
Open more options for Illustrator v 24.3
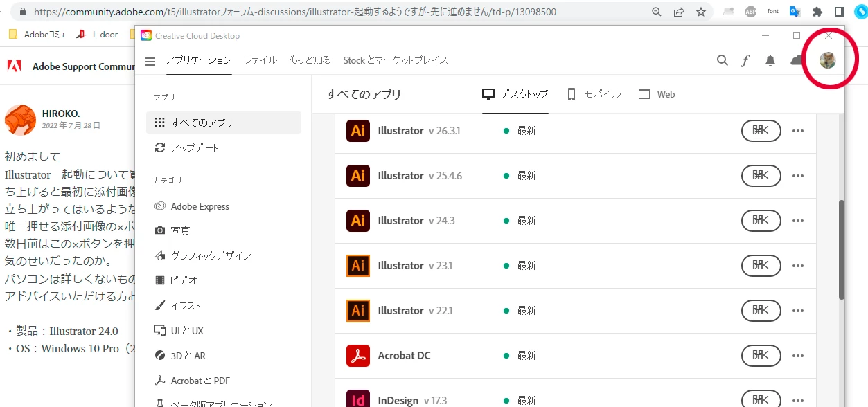798,221
